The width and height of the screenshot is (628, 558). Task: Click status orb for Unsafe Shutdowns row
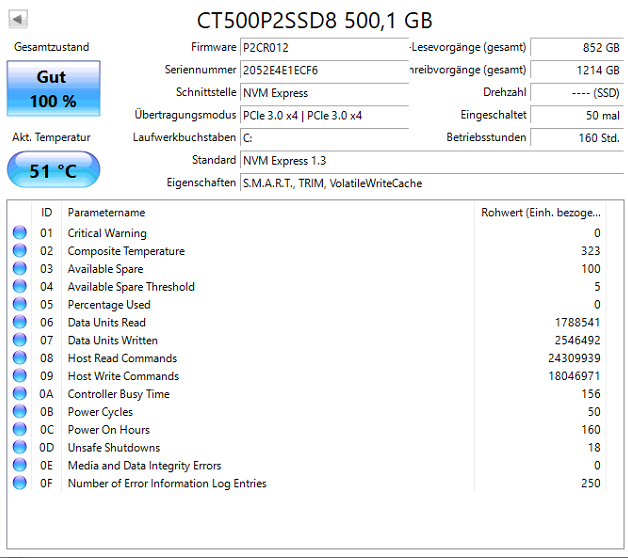pyautogui.click(x=20, y=447)
